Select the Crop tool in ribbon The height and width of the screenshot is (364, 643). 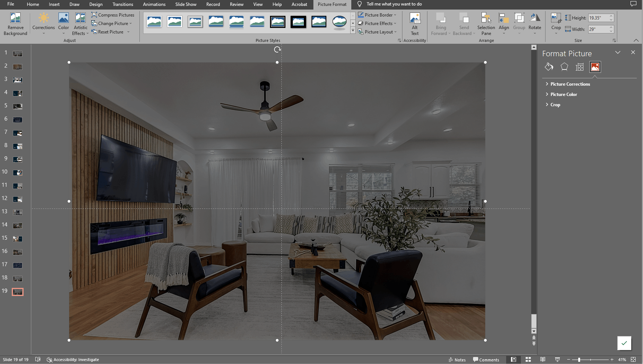pyautogui.click(x=556, y=24)
